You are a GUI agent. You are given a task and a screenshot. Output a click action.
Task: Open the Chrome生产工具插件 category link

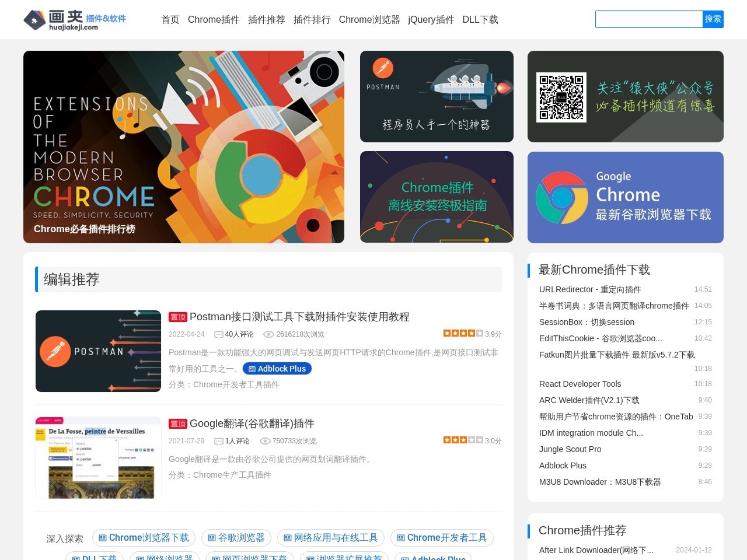pos(232,475)
